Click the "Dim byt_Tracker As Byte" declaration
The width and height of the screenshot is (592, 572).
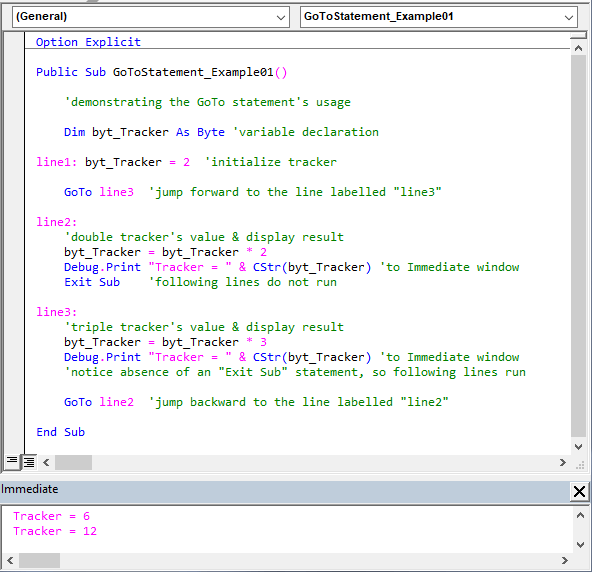144,132
